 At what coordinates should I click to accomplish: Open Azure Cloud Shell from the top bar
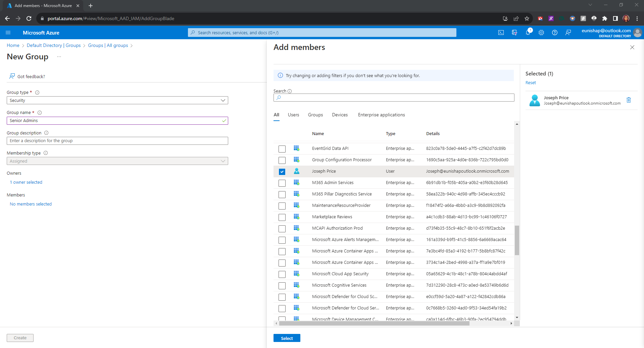coord(501,33)
